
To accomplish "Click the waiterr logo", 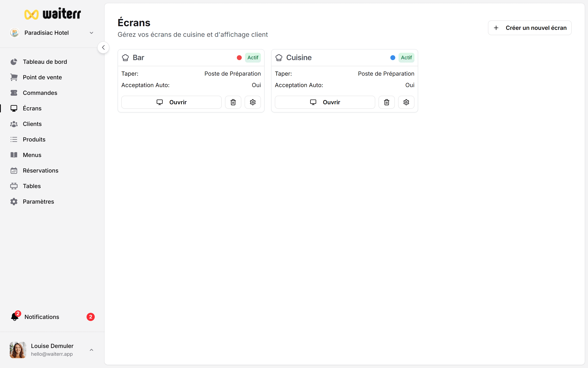I will pyautogui.click(x=52, y=14).
